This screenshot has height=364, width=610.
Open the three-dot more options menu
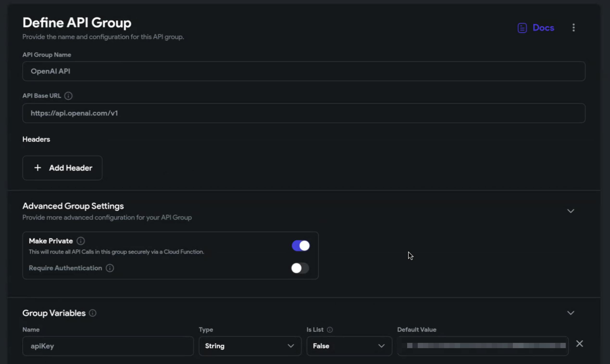pos(573,28)
